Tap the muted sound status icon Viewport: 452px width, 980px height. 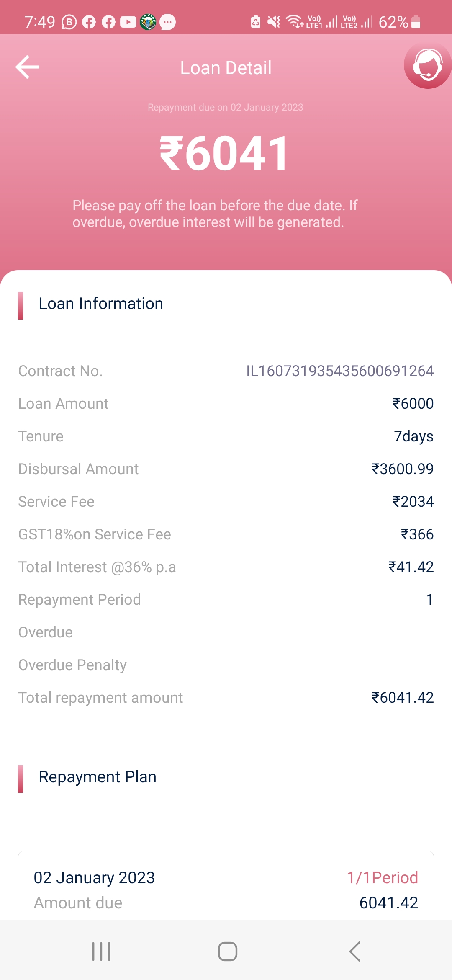(274, 22)
